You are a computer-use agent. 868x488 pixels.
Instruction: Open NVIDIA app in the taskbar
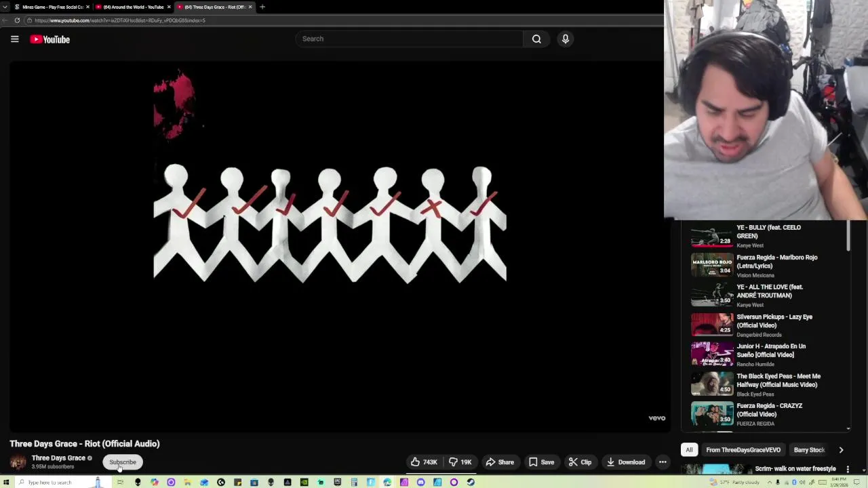tap(304, 483)
